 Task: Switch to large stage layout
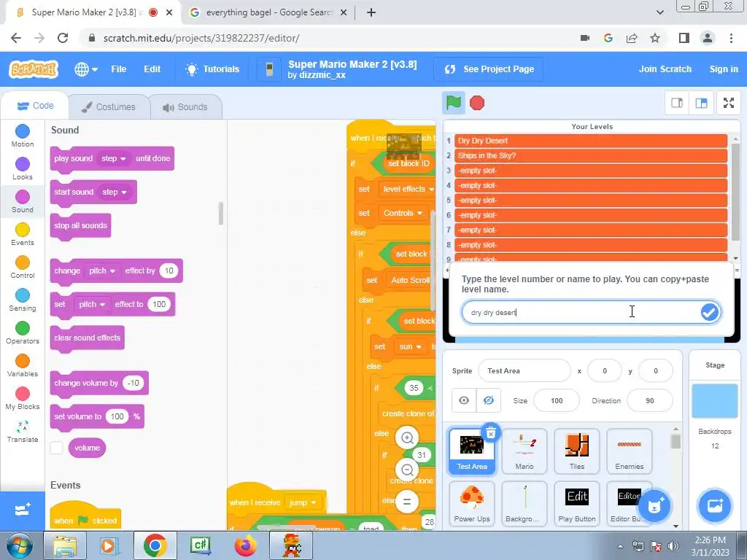click(701, 103)
